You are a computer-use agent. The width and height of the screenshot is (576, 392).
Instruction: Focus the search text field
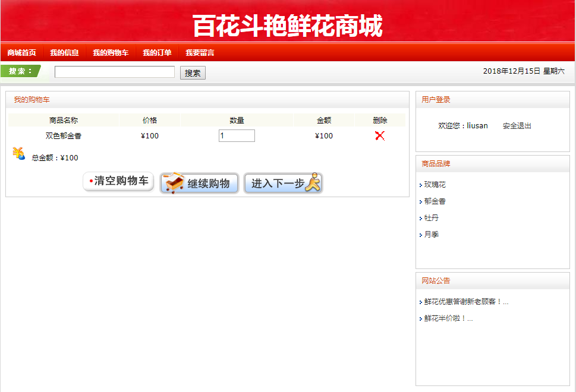[x=115, y=72]
